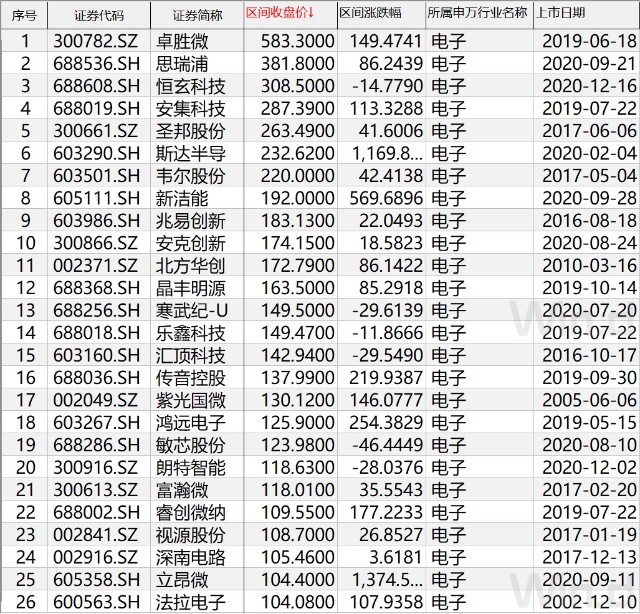Click change value -29.6139
The image size is (640, 614).
387,311
